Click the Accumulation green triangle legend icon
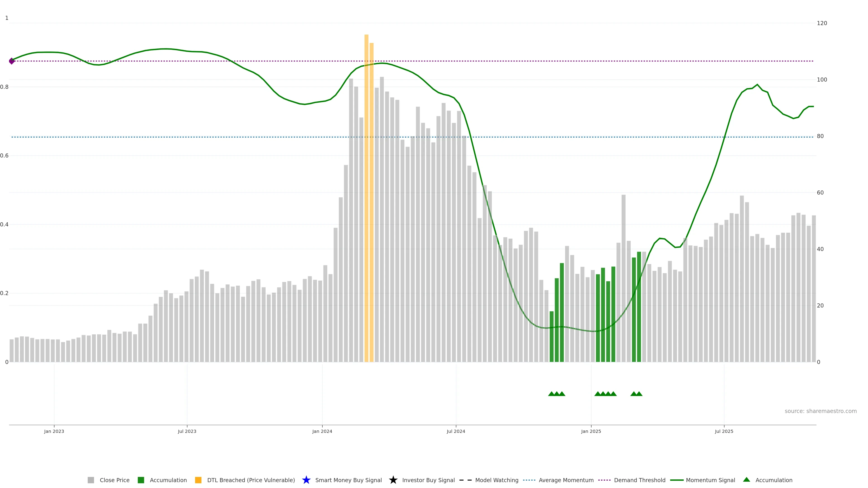 (746, 480)
